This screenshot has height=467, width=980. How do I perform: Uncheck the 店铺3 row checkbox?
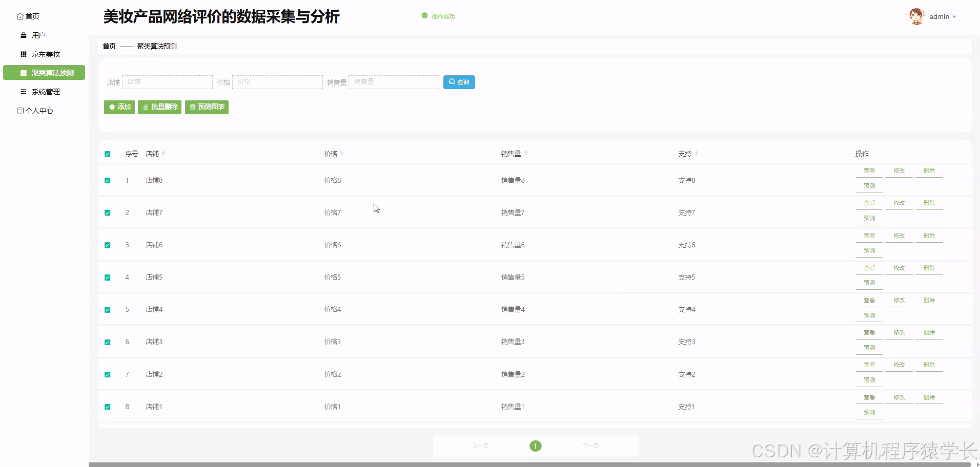[108, 342]
